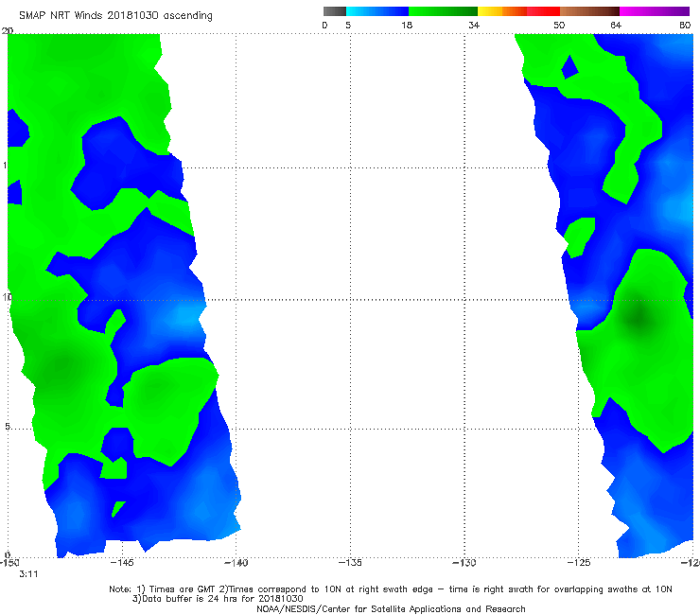
Task: Click the red segment of the color bar
Action: (543, 11)
